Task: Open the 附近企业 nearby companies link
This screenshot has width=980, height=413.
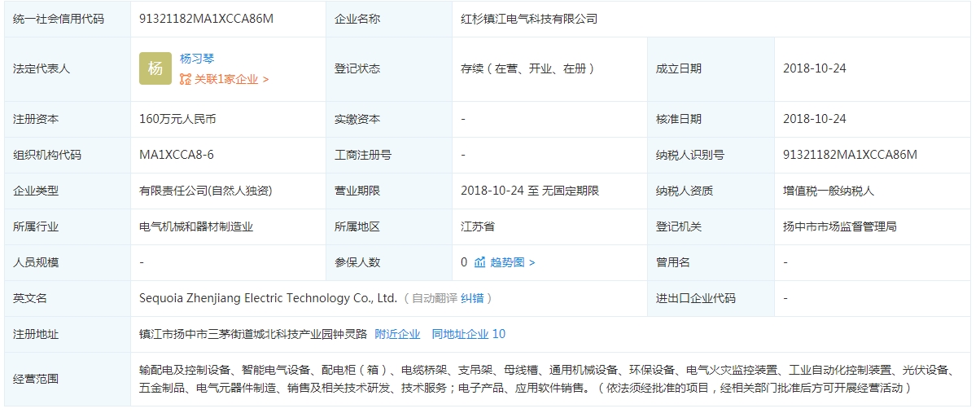Action: (397, 334)
